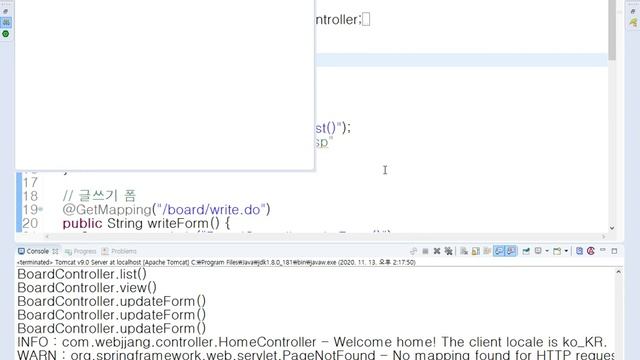This screenshot has height=360, width=640.
Task: Open the highlighted minimized view icon on left trim
Action: tap(6, 22)
